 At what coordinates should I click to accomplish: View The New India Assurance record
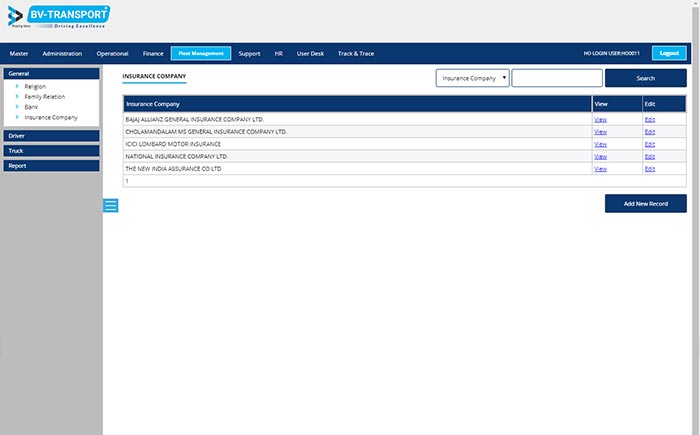600,169
